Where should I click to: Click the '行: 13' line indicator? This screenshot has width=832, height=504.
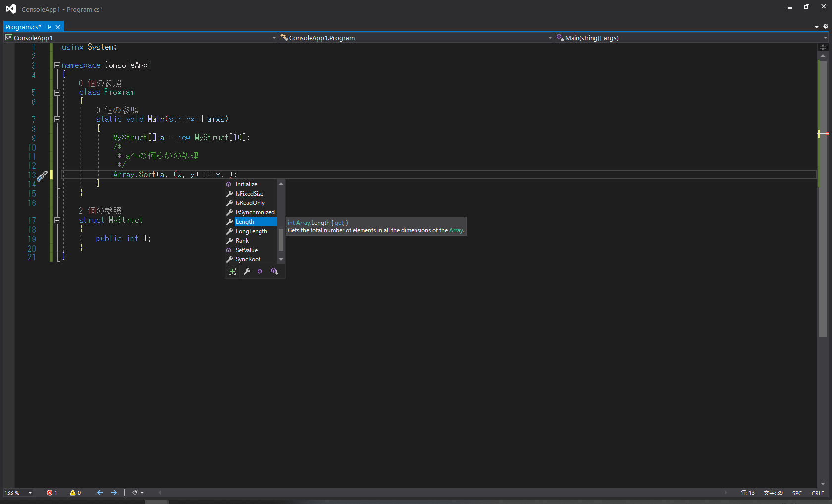pos(748,493)
